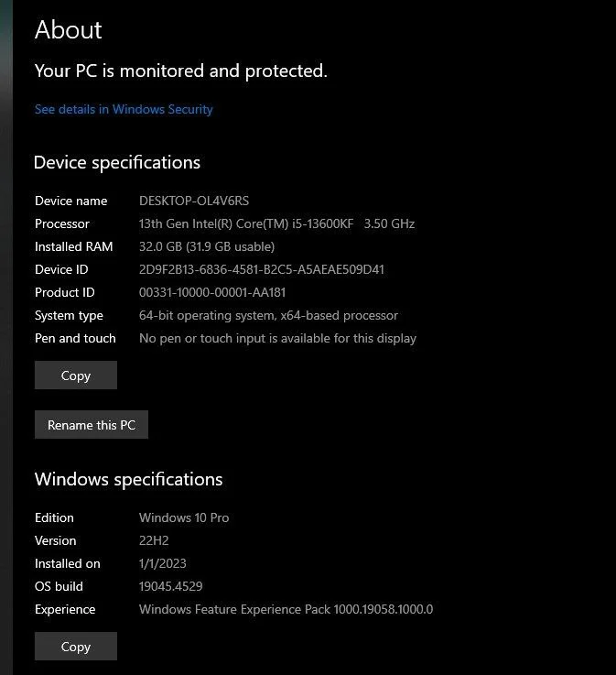
Task: Select the device name DESKTOP-OL4V6RS
Action: (193, 201)
